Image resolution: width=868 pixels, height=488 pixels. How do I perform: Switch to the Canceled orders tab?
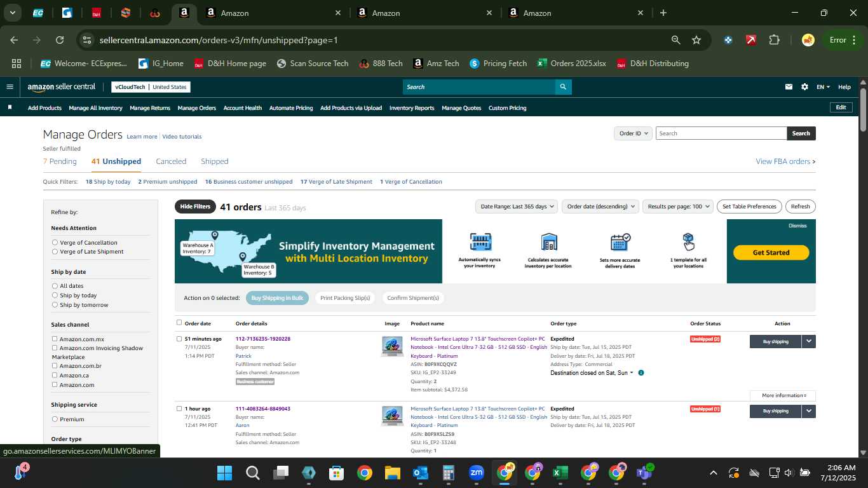click(x=171, y=161)
